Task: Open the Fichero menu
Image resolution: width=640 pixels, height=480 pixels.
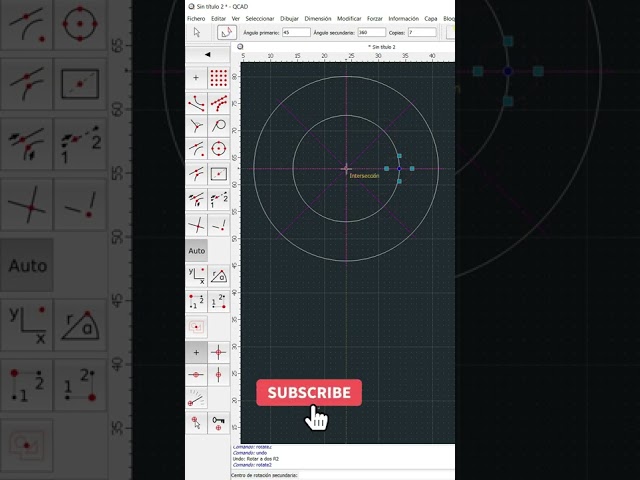Action: 196,19
